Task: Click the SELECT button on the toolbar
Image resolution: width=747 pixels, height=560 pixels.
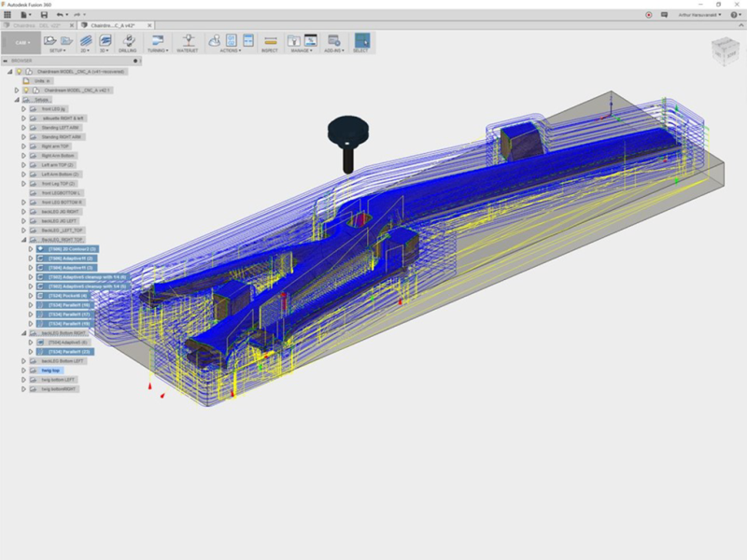Action: [359, 40]
